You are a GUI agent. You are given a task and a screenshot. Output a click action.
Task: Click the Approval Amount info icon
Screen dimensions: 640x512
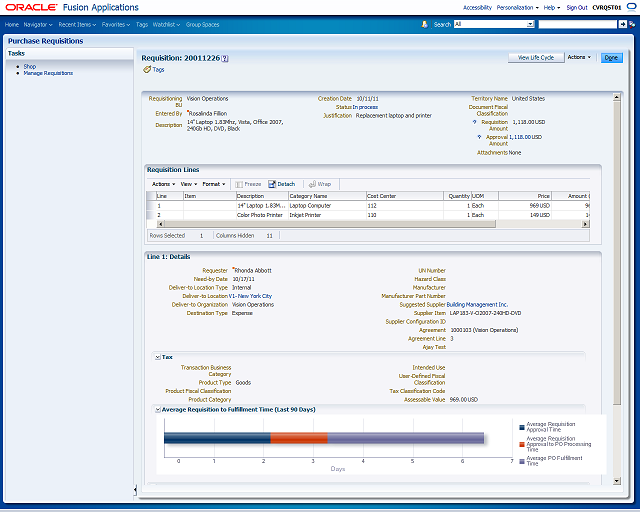pyautogui.click(x=479, y=137)
